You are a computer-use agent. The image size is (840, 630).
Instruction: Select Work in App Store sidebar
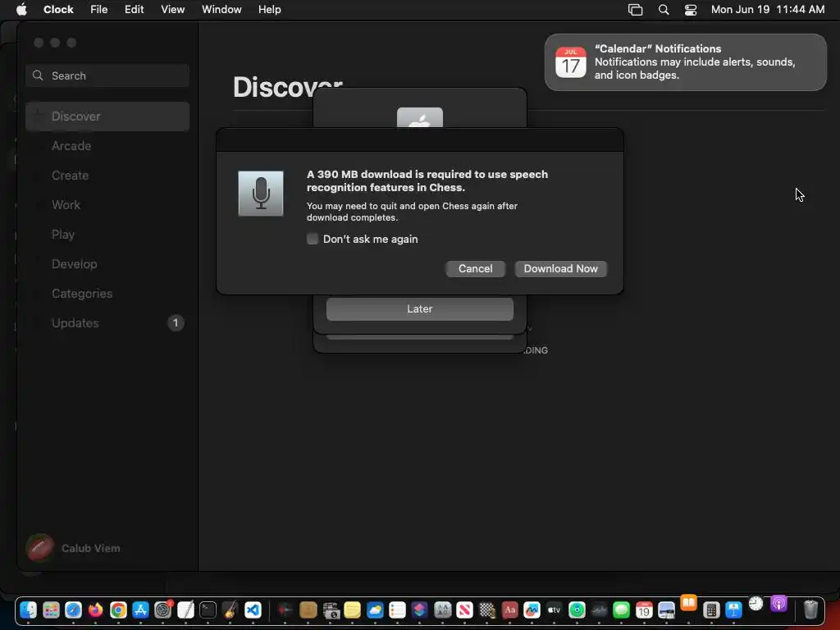click(x=107, y=204)
